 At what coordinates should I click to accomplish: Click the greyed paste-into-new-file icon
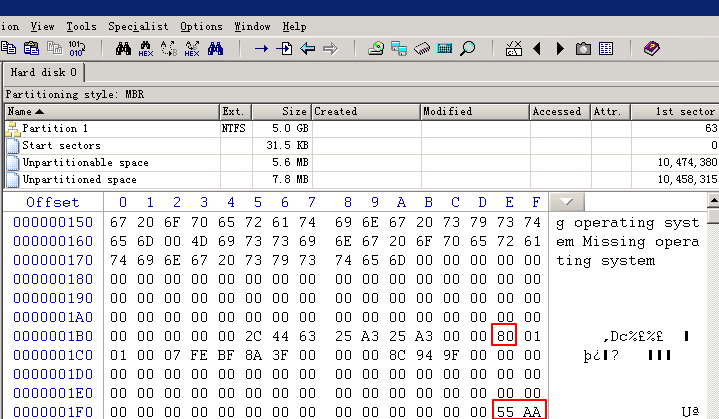point(55,48)
